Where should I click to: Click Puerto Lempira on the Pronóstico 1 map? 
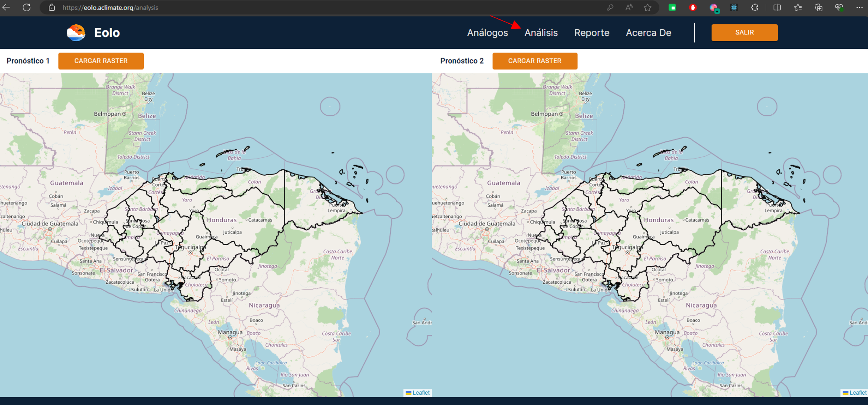(x=337, y=208)
